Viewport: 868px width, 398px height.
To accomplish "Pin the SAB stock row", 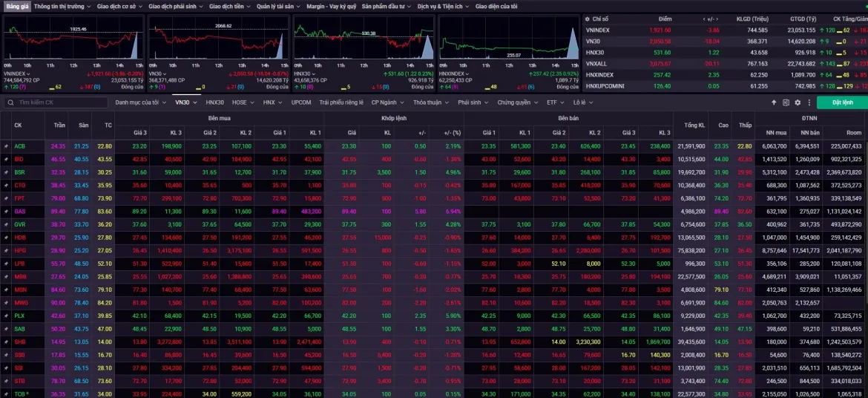I will 6,329.
